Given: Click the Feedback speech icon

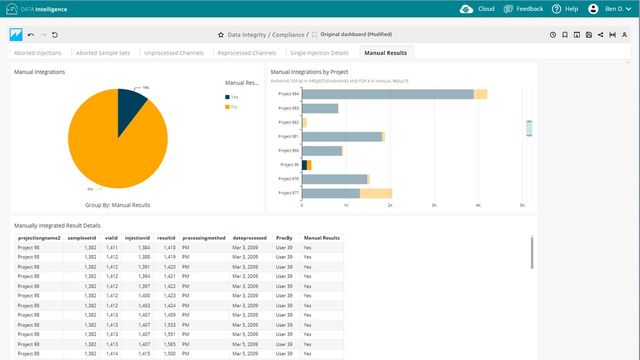Looking at the screenshot, I should click(x=508, y=9).
